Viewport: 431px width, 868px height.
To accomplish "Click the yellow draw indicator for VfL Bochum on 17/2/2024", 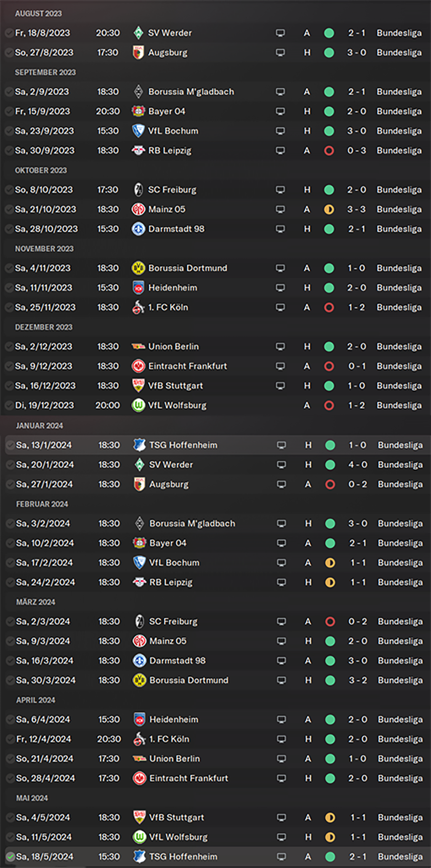I will click(x=330, y=563).
